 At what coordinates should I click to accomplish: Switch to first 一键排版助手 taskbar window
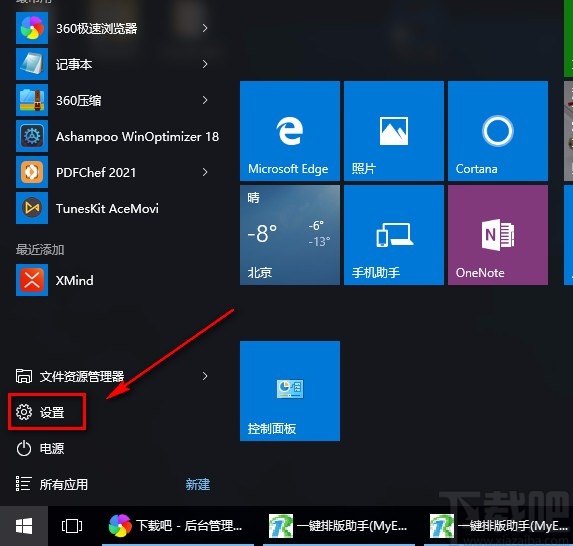[x=339, y=526]
